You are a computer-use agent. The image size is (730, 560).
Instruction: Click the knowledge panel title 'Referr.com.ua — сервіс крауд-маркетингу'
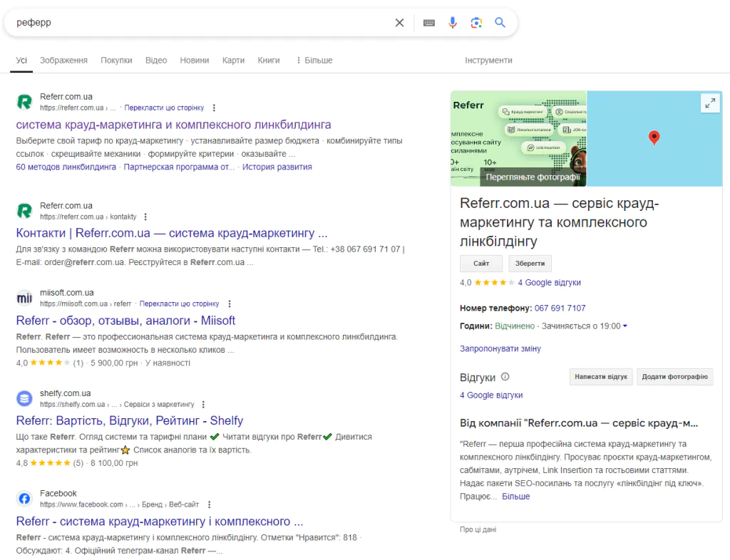(559, 222)
